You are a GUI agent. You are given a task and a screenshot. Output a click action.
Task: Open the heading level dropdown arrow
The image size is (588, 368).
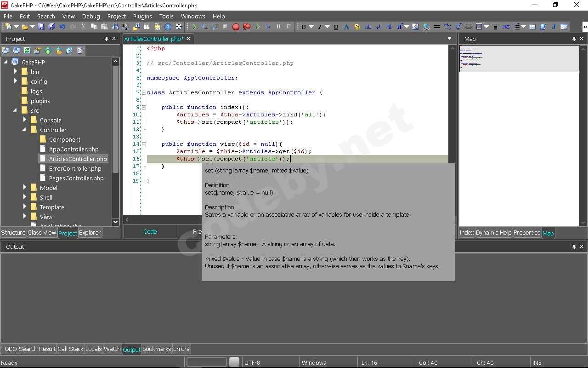tap(406, 27)
